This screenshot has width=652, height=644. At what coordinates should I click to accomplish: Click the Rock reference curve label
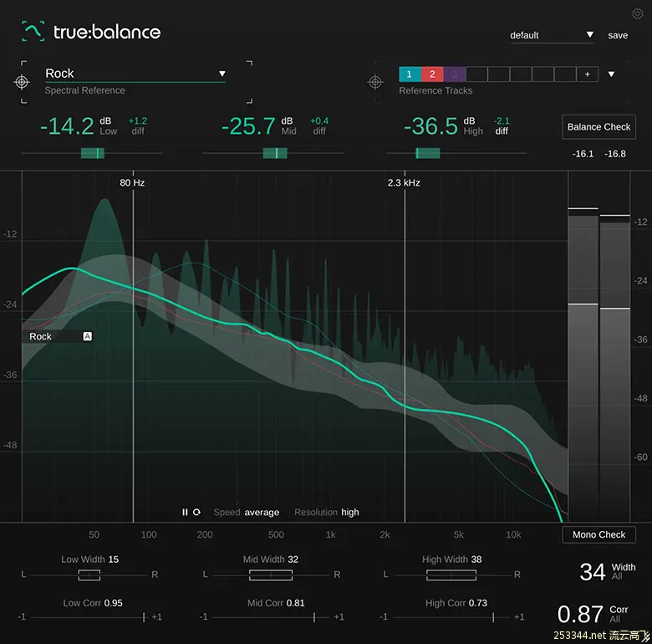pos(41,336)
